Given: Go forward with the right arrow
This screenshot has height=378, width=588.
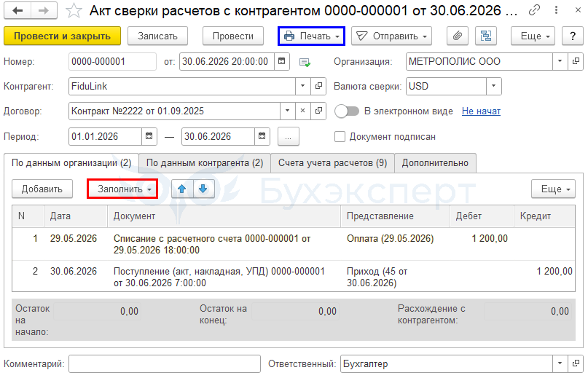Looking at the screenshot, I should tap(44, 10).
